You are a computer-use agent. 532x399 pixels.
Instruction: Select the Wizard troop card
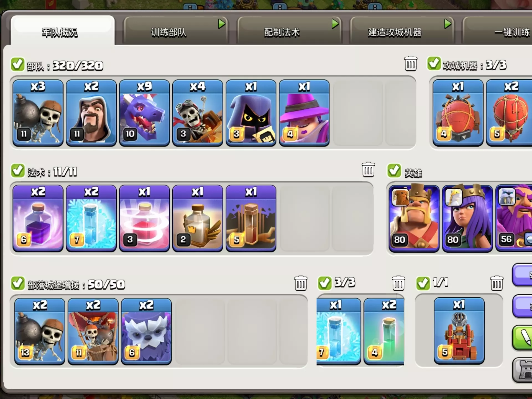point(91,113)
